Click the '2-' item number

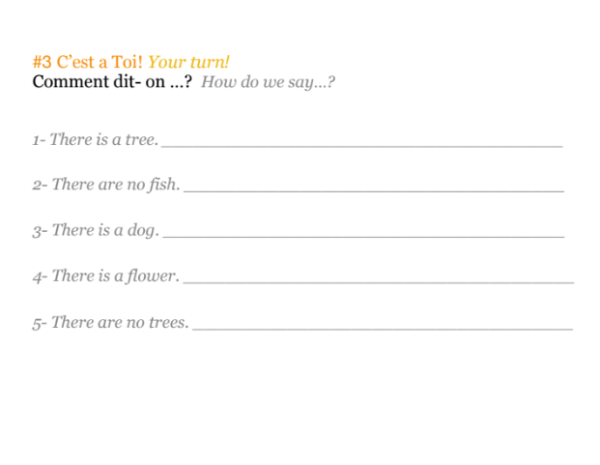tap(40, 185)
